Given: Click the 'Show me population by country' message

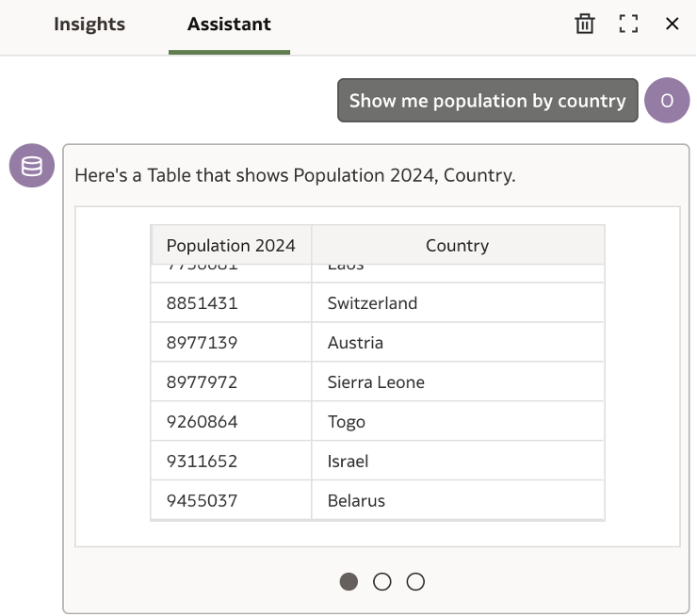Looking at the screenshot, I should [x=487, y=101].
